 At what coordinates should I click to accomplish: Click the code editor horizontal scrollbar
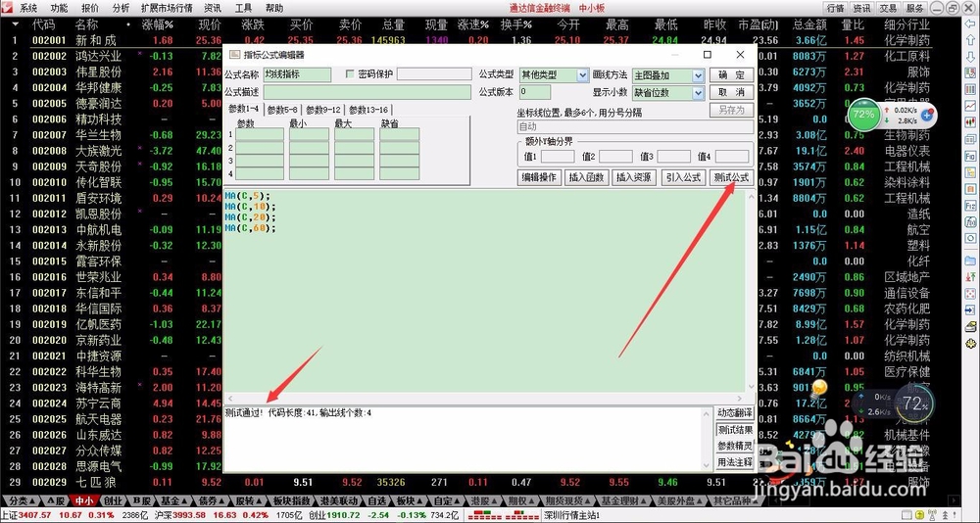484,398
